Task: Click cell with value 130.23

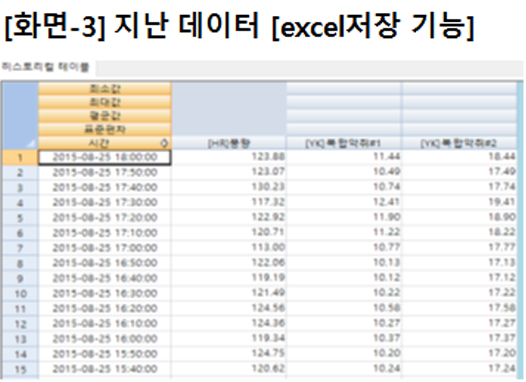Action: (229, 187)
